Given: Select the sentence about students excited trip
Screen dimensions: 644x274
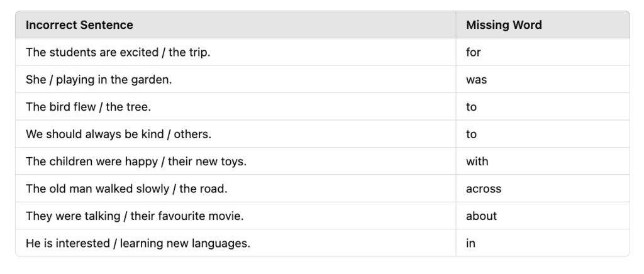Looking at the screenshot, I should tap(118, 52).
